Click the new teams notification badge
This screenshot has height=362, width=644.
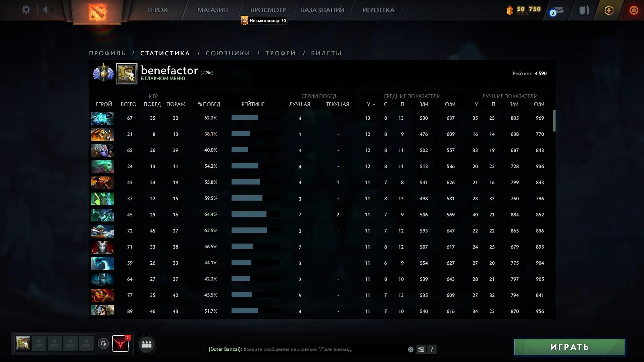tap(264, 20)
